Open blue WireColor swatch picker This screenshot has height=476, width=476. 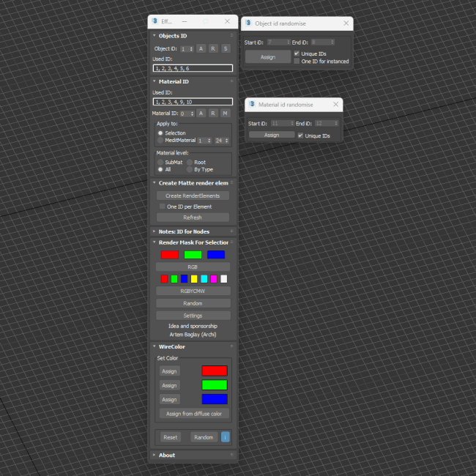[x=215, y=399]
